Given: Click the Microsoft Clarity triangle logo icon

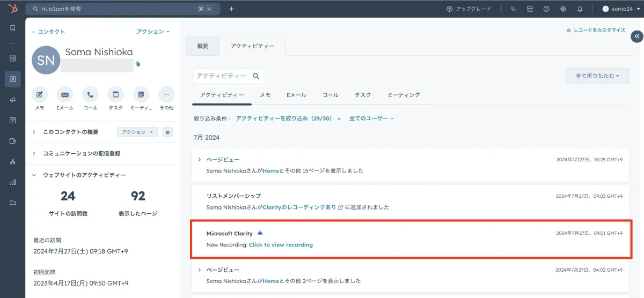Looking at the screenshot, I should (x=260, y=233).
